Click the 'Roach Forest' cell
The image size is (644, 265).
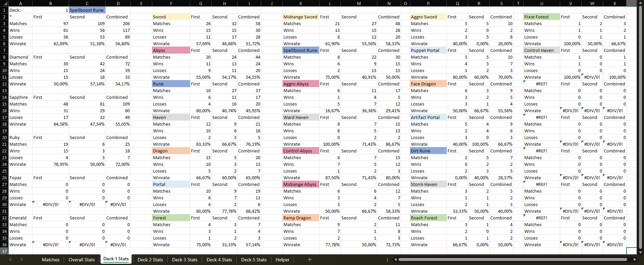(428, 218)
